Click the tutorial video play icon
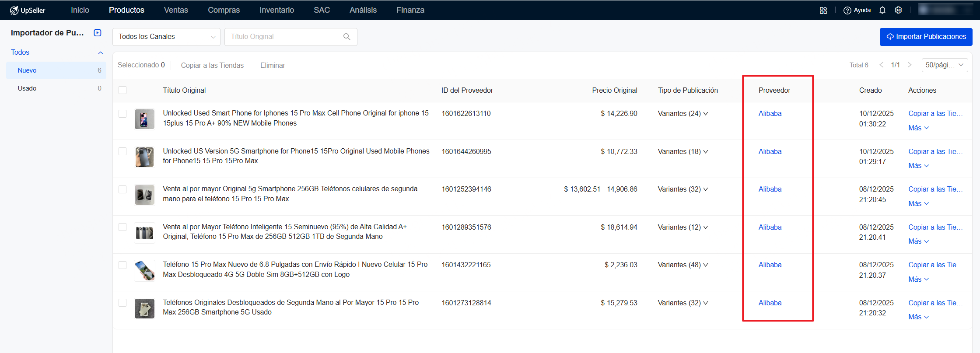This screenshot has height=353, width=980. pos(98,33)
